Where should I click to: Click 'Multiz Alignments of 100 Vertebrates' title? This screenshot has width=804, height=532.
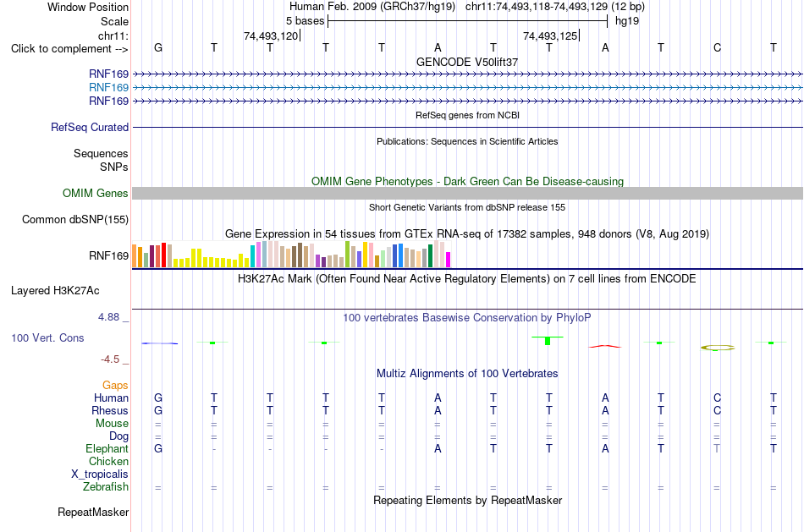pos(467,374)
